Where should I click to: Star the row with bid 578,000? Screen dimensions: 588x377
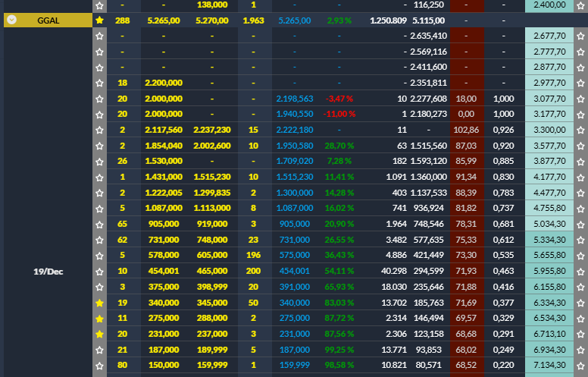click(99, 256)
